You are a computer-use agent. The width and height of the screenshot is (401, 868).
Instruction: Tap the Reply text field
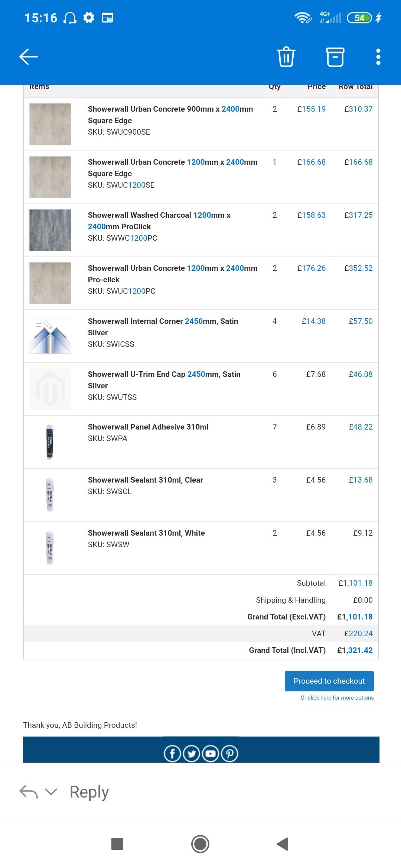(x=89, y=792)
